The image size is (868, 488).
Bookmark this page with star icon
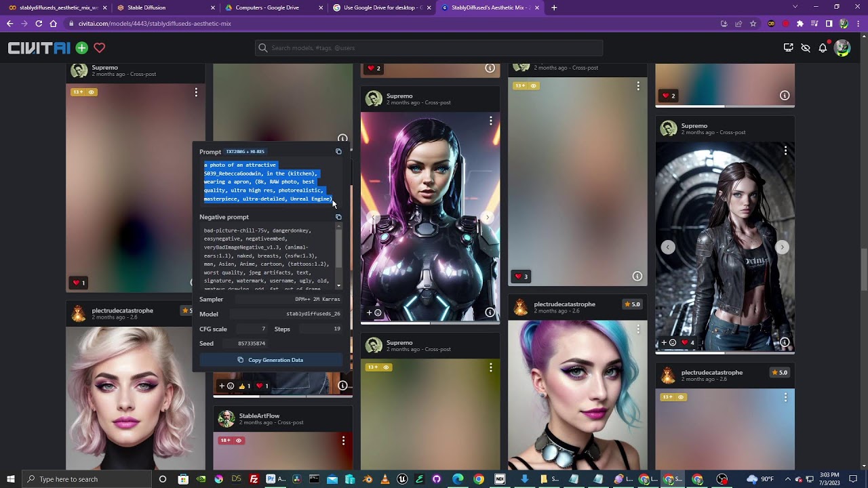pos(753,23)
